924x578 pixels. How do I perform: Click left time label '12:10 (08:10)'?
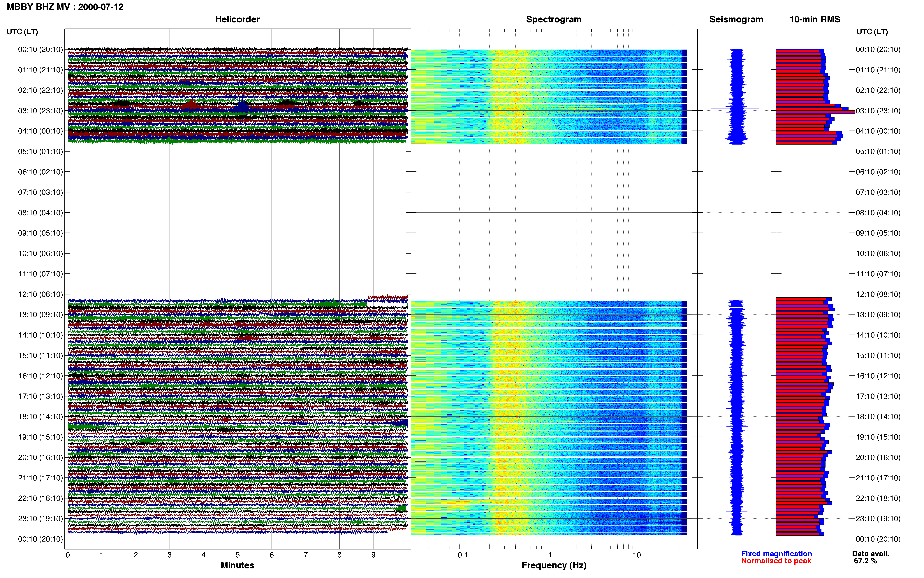(x=41, y=294)
